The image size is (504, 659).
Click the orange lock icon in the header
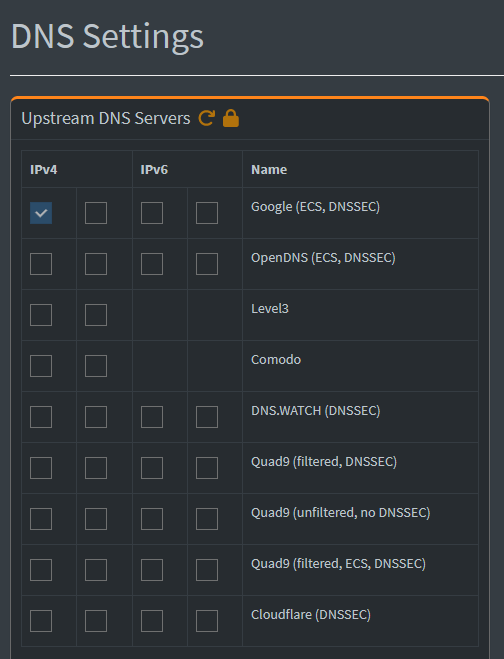point(231,118)
